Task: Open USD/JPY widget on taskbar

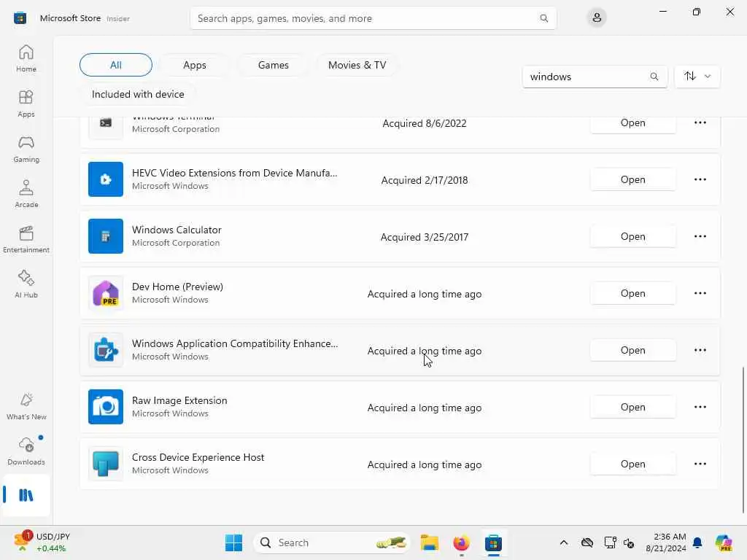Action: (x=42, y=542)
